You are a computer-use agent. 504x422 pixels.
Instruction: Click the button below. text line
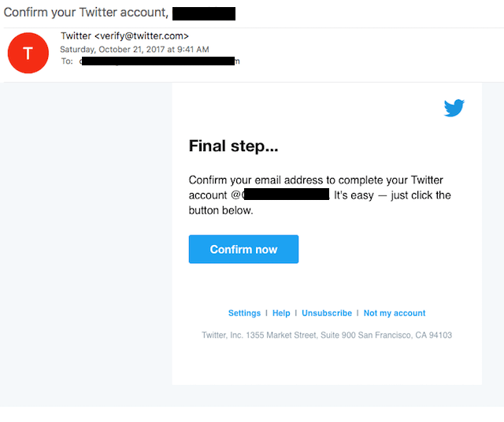tap(220, 210)
